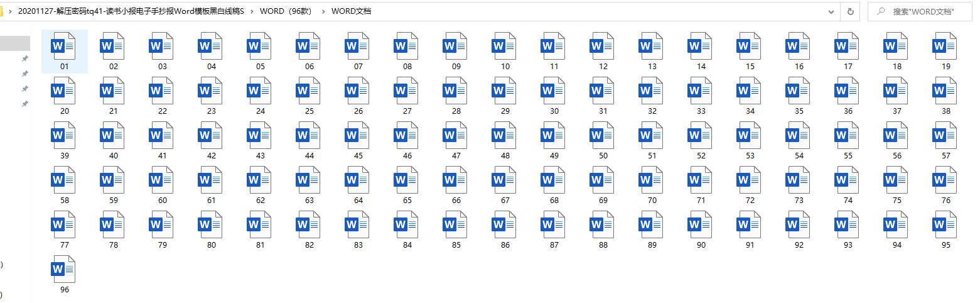Select document icon 54
Image resolution: width=980 pixels, height=303 pixels.
tap(798, 135)
